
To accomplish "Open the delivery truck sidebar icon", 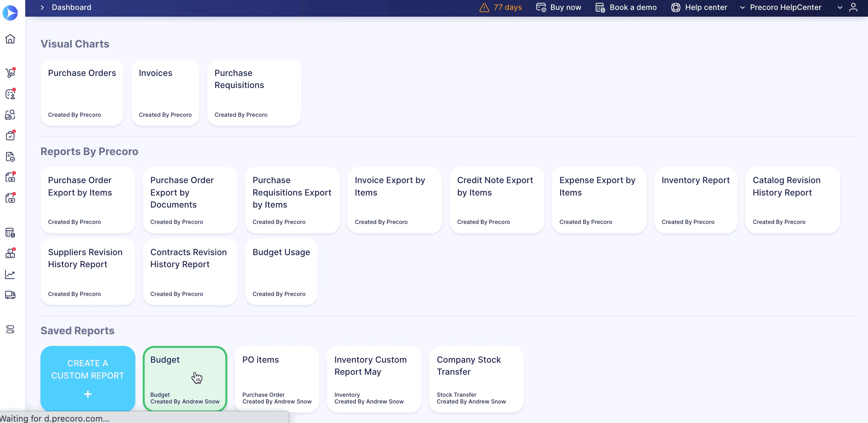I will click(x=10, y=295).
